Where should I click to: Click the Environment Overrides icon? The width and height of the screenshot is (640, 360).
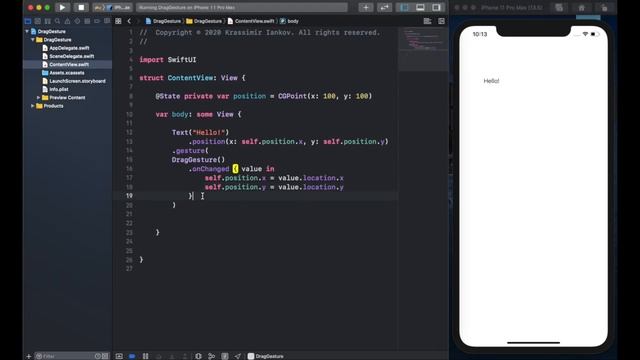(x=224, y=356)
